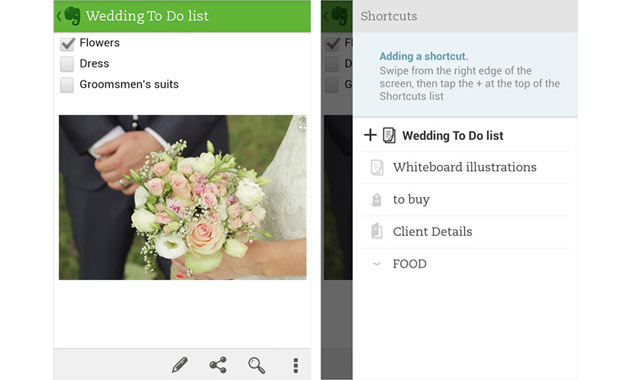This screenshot has height=380, width=630.
Task: Tap the note icon beside Wedding To Do list shortcut
Action: point(389,135)
